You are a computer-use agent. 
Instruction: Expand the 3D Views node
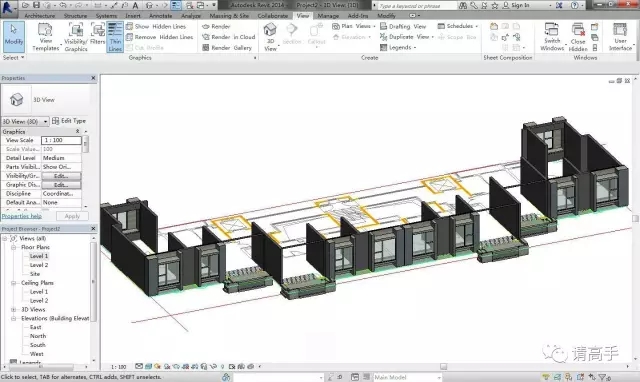click(13, 310)
